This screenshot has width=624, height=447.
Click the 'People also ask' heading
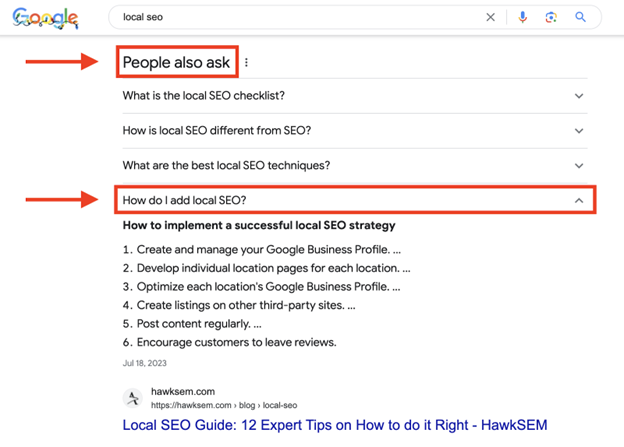tap(176, 63)
